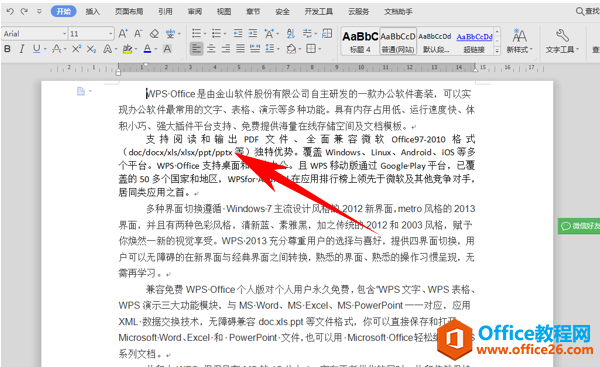Apply the 默认段... style

(x=435, y=42)
